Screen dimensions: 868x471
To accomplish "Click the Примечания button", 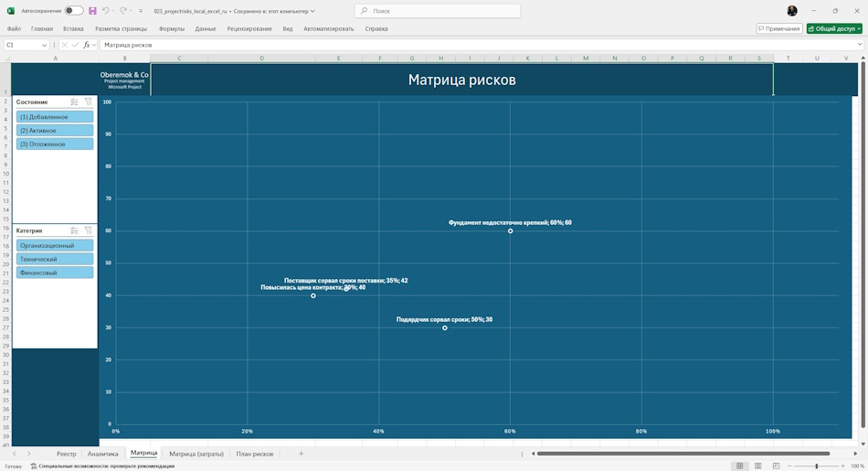I will tap(778, 28).
